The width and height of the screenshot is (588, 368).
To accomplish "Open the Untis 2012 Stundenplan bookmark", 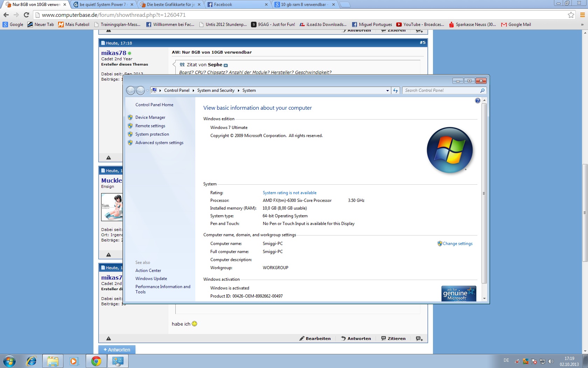I will [x=223, y=25].
